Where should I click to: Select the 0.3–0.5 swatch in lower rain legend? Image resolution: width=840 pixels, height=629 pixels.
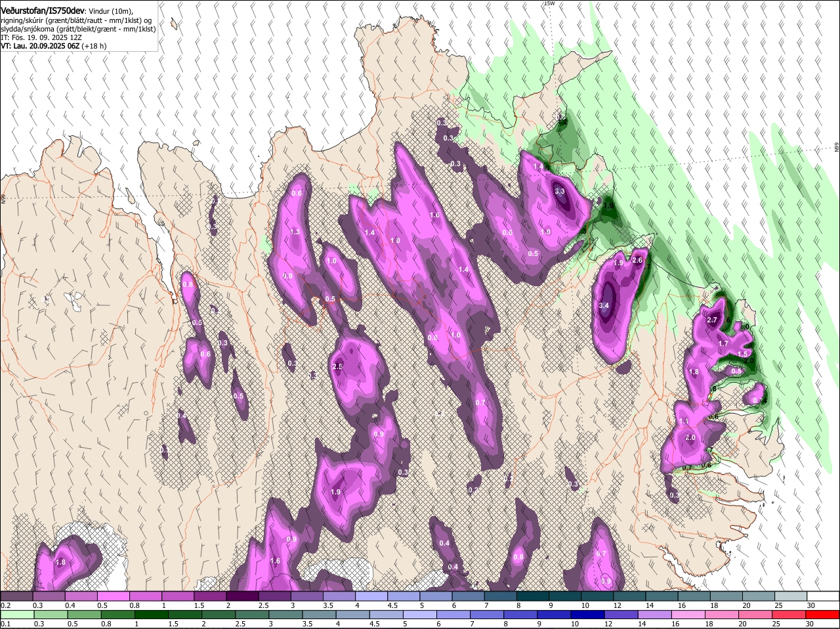point(52,615)
